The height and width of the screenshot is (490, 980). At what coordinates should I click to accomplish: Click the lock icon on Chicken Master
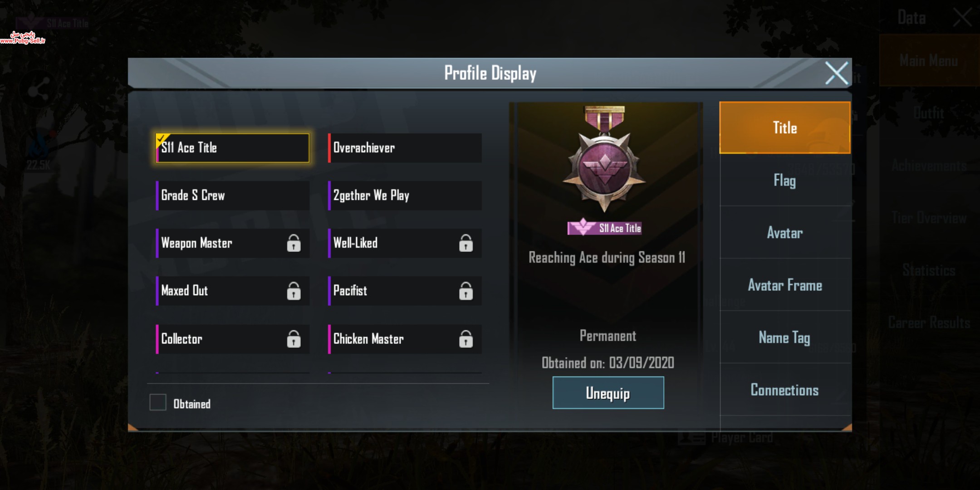point(466,339)
